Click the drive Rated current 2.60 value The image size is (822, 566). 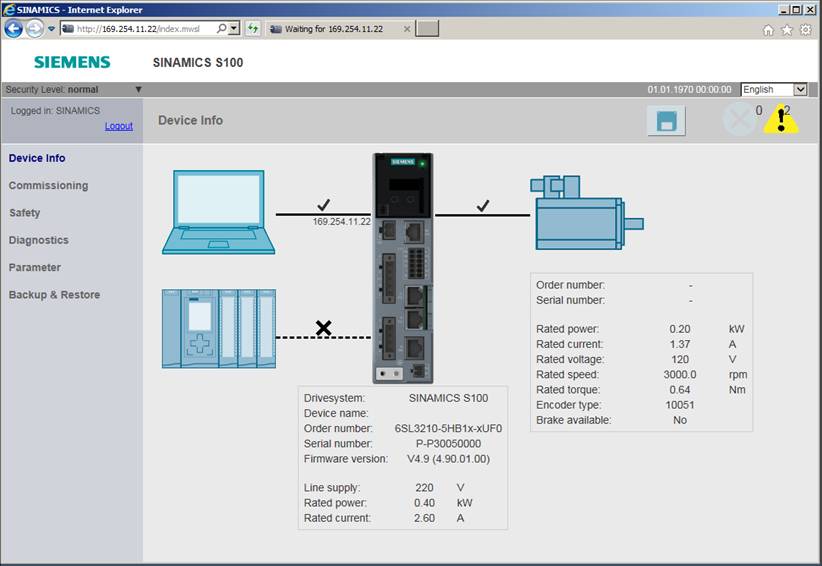[424, 518]
